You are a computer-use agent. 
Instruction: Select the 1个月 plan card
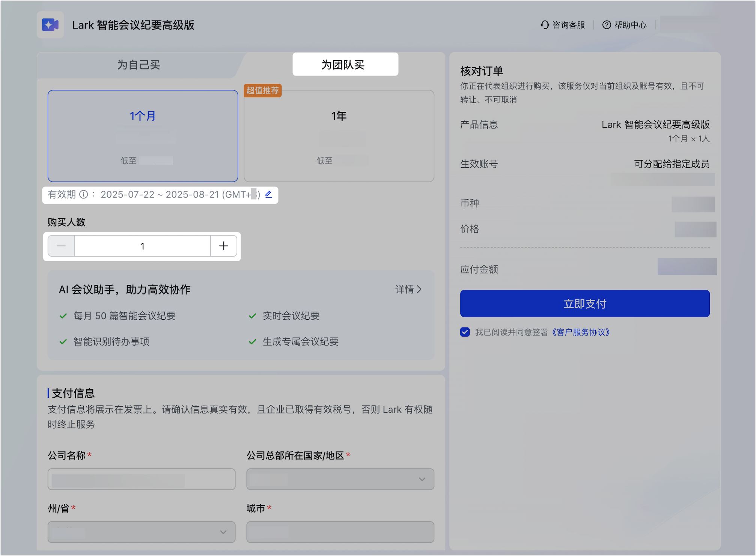143,136
